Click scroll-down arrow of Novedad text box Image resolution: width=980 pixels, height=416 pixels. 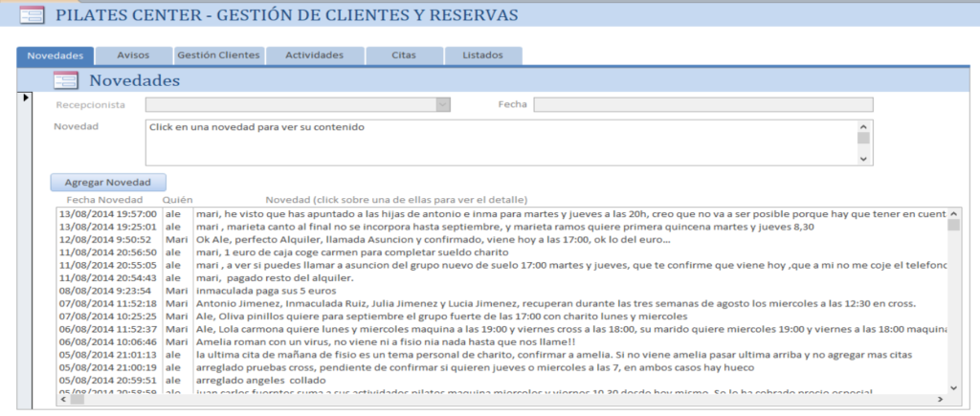864,159
